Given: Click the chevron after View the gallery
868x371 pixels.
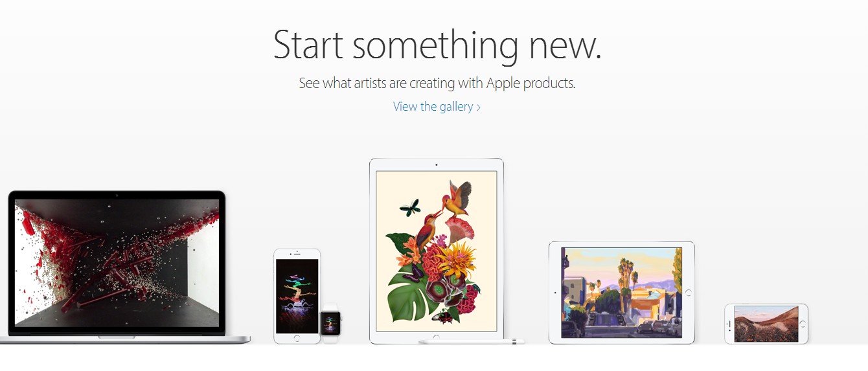Looking at the screenshot, I should coord(479,107).
